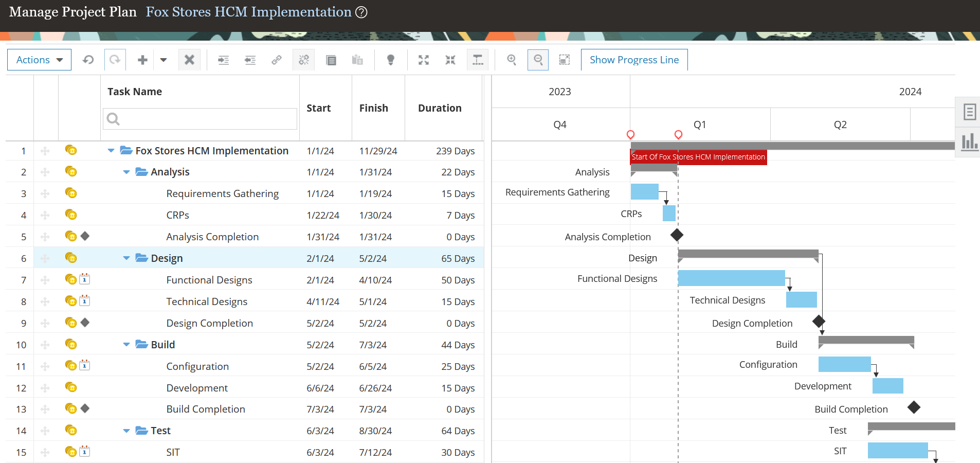Open the Actions dropdown menu
This screenshot has height=463, width=980.
click(39, 60)
